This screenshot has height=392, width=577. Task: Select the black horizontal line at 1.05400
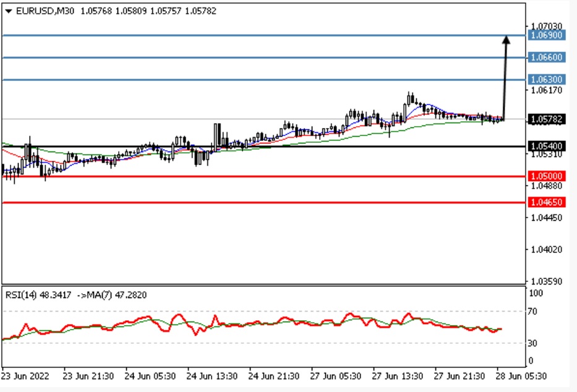tap(263, 147)
